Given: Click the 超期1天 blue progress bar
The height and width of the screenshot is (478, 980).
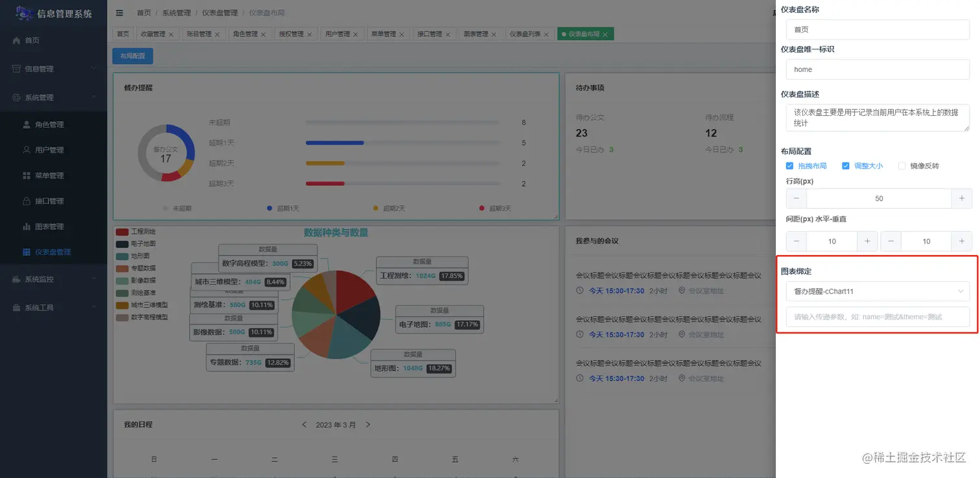Looking at the screenshot, I should coord(334,142).
